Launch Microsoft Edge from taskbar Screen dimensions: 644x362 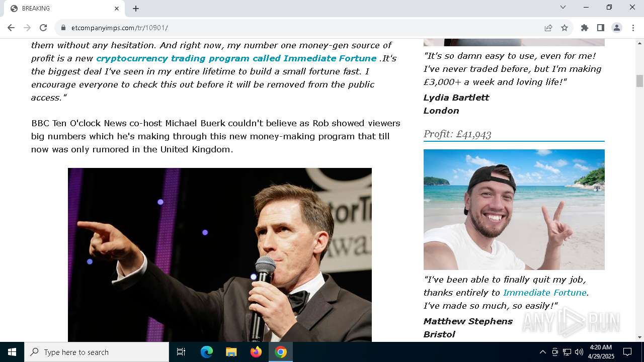coord(207,352)
